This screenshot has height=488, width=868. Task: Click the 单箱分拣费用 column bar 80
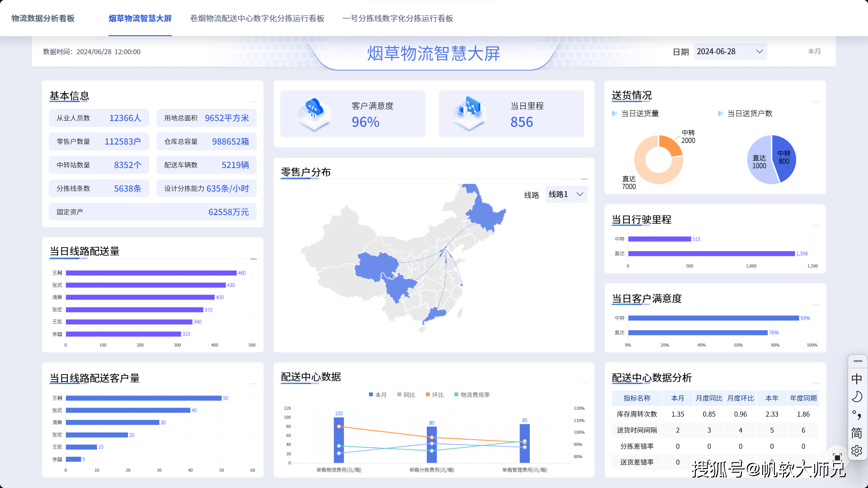[432, 445]
